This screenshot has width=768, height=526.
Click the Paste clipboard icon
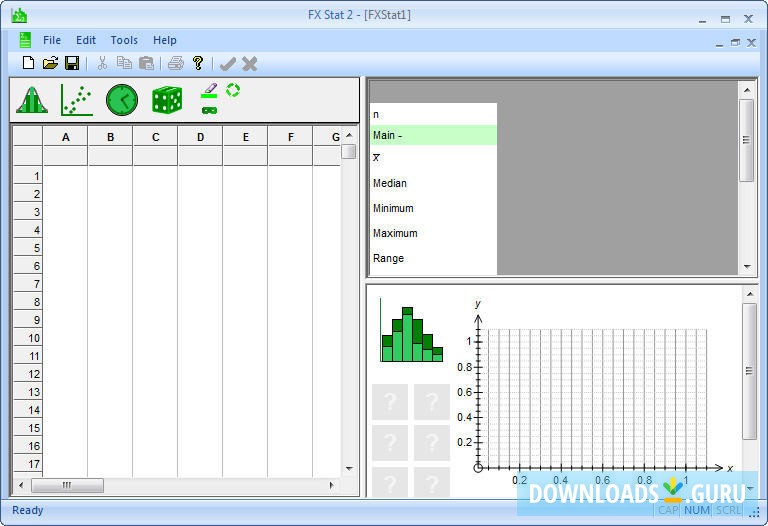(x=146, y=63)
